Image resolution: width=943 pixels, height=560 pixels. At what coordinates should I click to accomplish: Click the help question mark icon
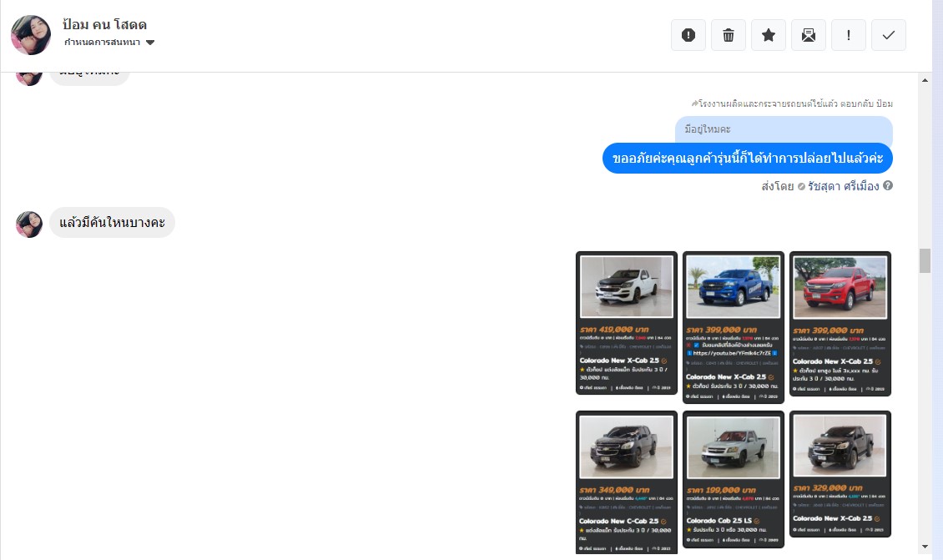tap(888, 186)
